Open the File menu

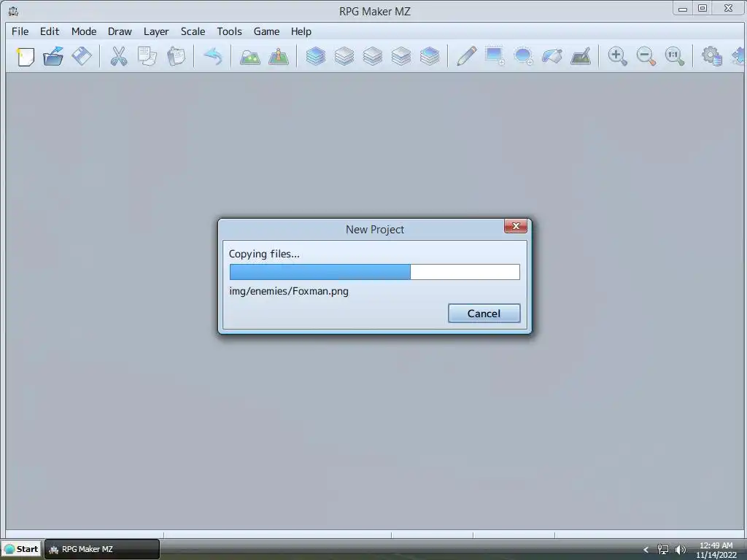click(x=20, y=31)
